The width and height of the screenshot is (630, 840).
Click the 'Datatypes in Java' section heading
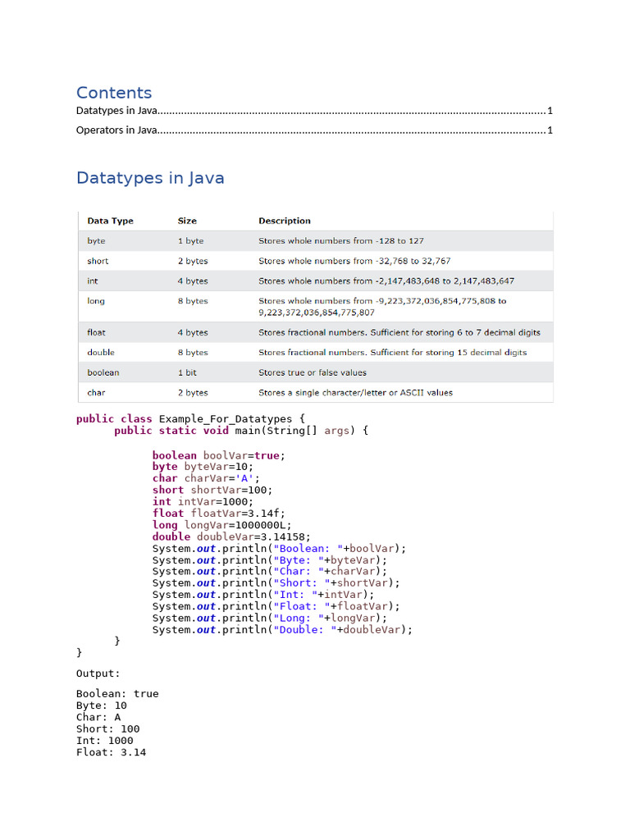pyautogui.click(x=150, y=178)
